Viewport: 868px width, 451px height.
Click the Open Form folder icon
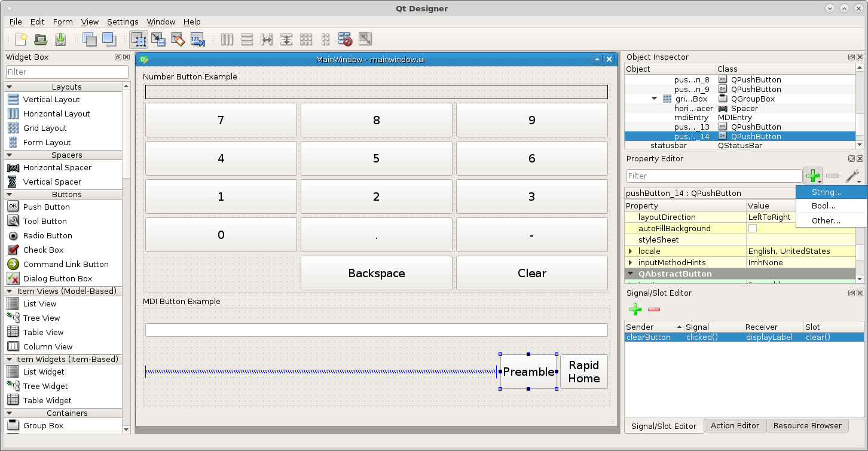tap(41, 39)
